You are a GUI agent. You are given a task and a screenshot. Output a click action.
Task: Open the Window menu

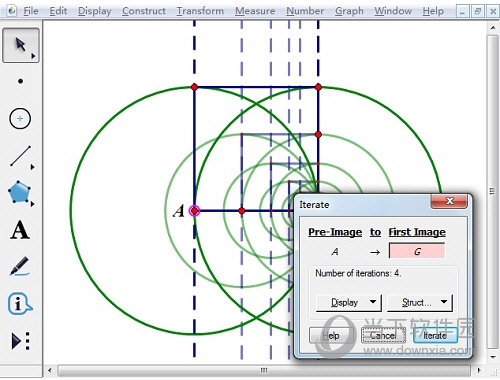pos(393,11)
